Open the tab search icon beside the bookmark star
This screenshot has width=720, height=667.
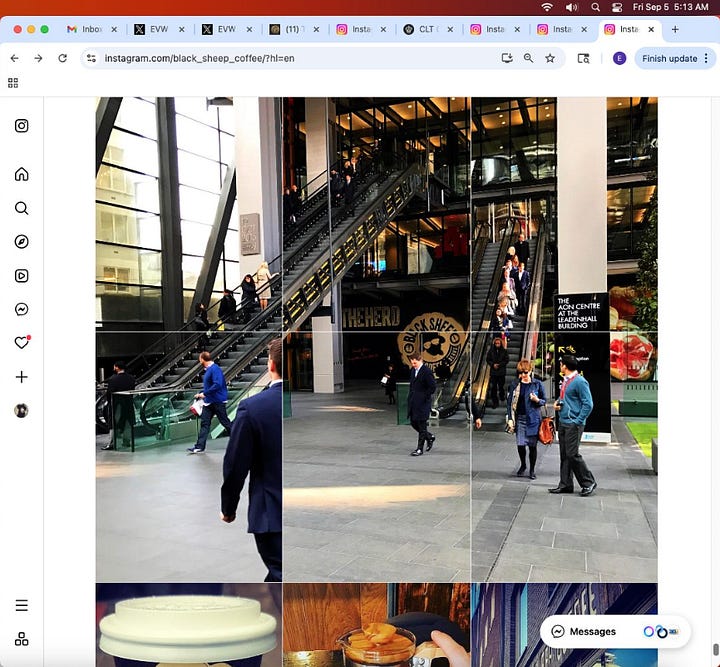(583, 58)
